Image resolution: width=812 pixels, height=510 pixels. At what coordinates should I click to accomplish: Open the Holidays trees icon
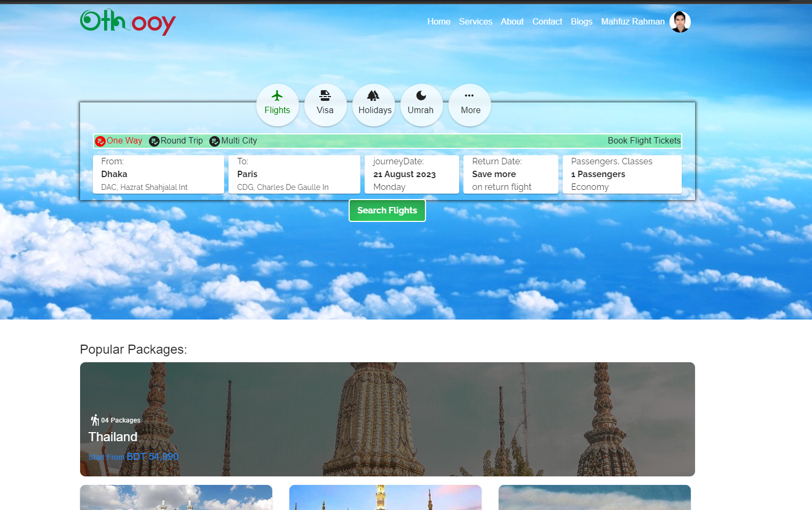pos(373,96)
